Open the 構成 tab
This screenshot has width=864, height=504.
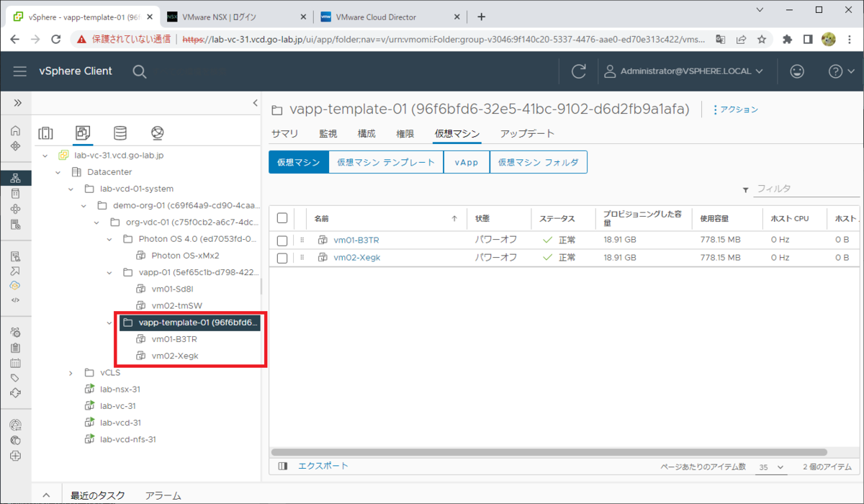click(x=366, y=133)
